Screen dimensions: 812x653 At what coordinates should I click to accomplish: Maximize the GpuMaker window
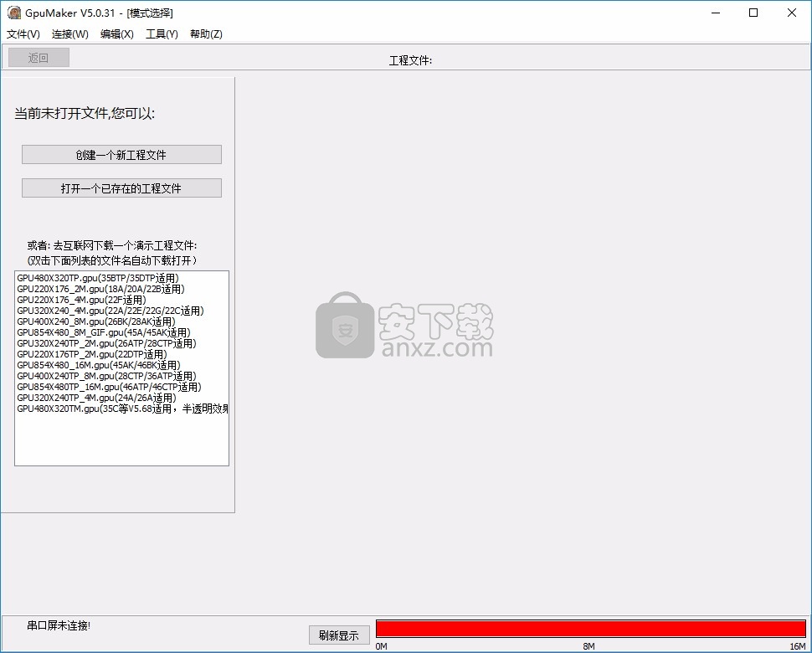click(x=754, y=13)
